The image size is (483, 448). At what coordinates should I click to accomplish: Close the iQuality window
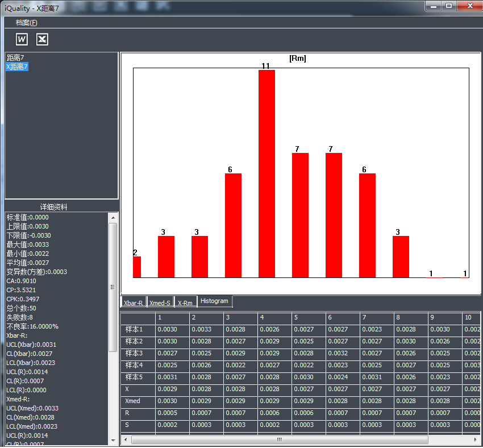click(470, 6)
